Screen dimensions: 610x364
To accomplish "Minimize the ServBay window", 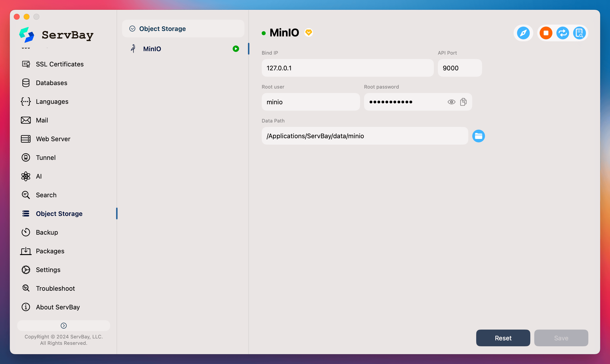I will [x=27, y=17].
